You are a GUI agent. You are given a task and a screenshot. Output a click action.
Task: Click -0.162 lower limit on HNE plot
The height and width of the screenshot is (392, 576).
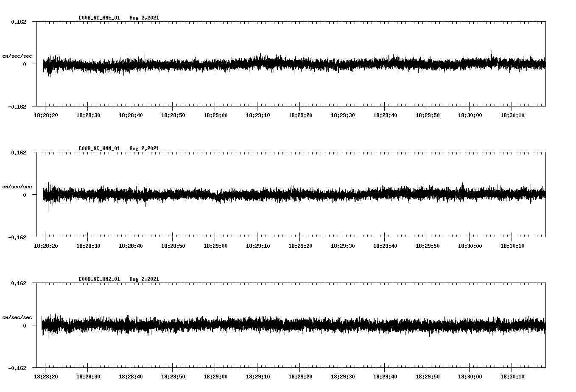[x=17, y=106]
